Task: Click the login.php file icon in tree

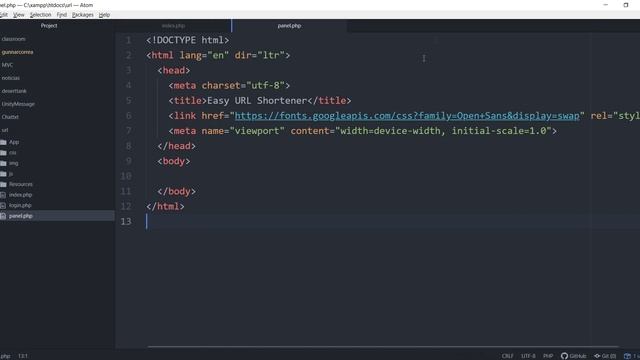Action: (x=3, y=206)
